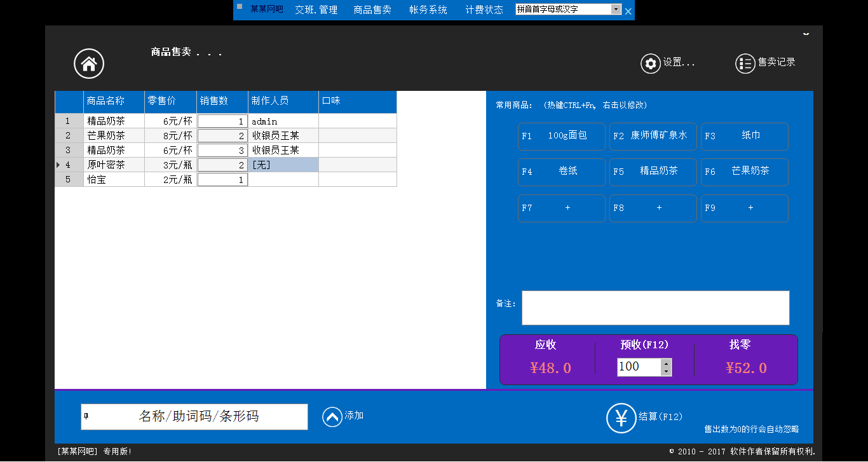This screenshot has height=462, width=868.
Task: Close the top toolbar with X icon
Action: tap(628, 11)
